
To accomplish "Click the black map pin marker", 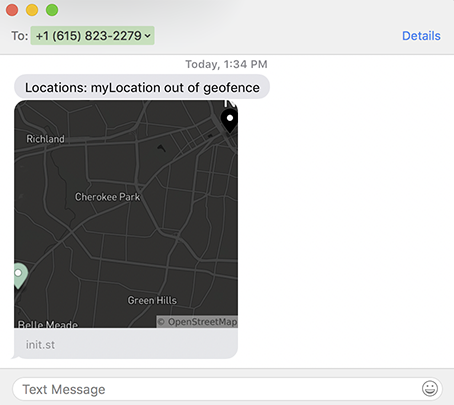I will [229, 120].
